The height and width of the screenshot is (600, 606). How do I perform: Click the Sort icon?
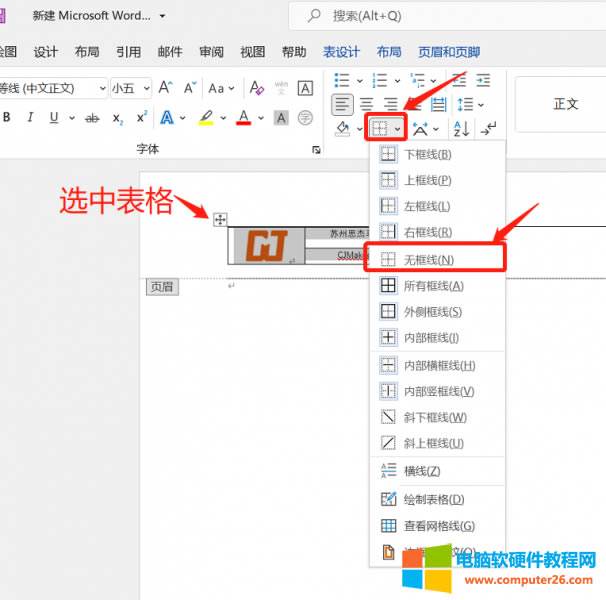461,128
